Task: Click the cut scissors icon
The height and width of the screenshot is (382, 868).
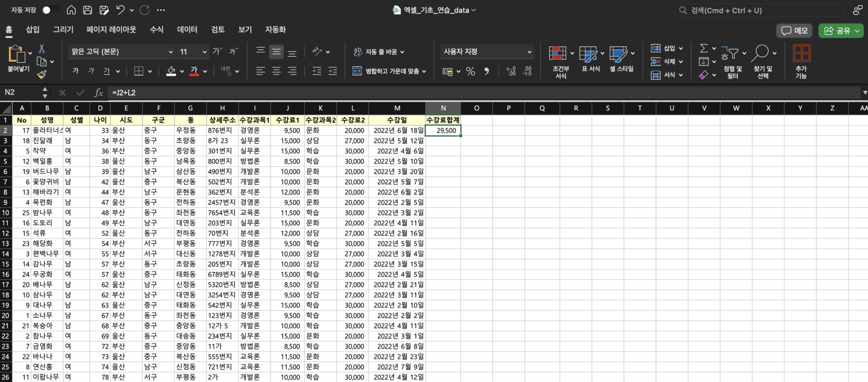Action: pyautogui.click(x=41, y=49)
